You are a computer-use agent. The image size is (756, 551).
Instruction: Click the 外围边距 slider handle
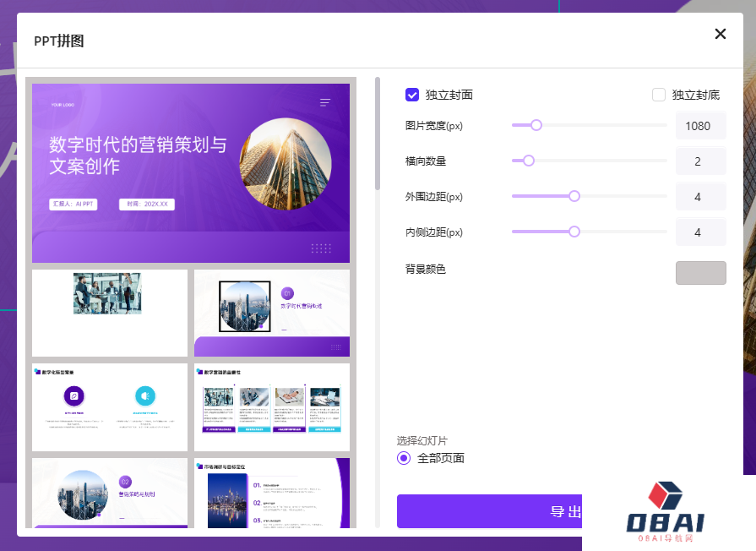pyautogui.click(x=575, y=195)
